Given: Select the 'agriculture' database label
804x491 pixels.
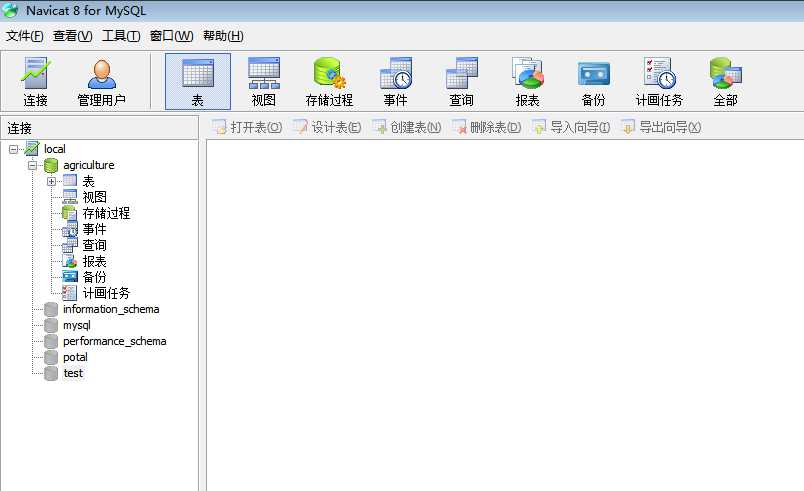Looking at the screenshot, I should point(89,165).
